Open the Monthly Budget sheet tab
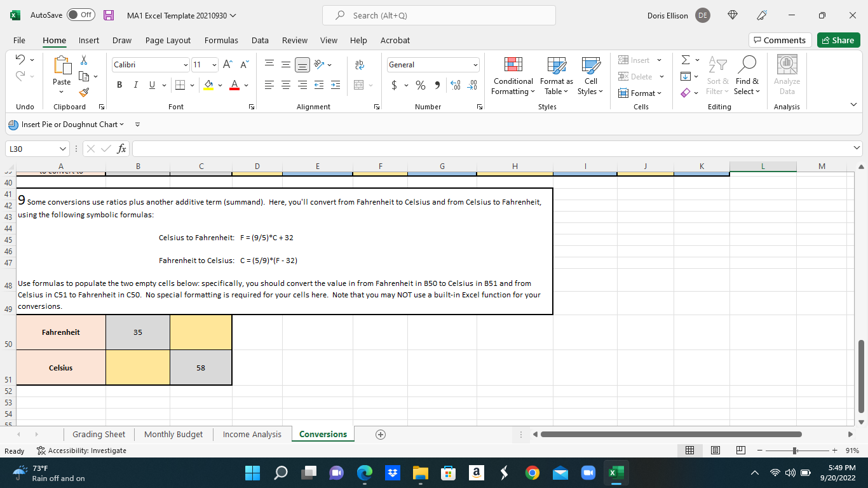This screenshot has height=488, width=868. 173,434
